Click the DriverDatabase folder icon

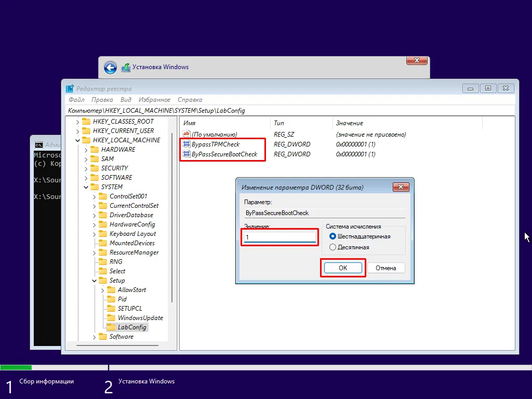(x=103, y=215)
